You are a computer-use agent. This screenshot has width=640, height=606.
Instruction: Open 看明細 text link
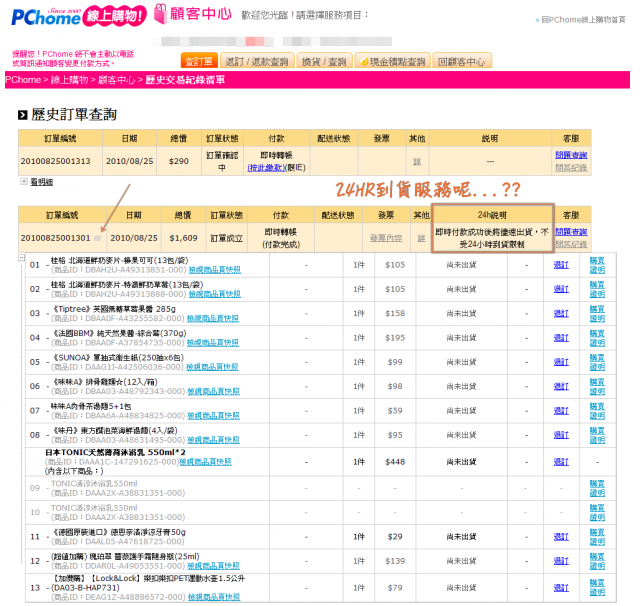42,182
